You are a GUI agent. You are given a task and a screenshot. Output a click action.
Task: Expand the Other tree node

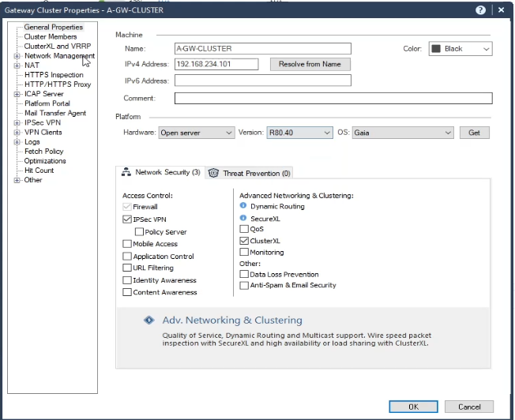[17, 180]
